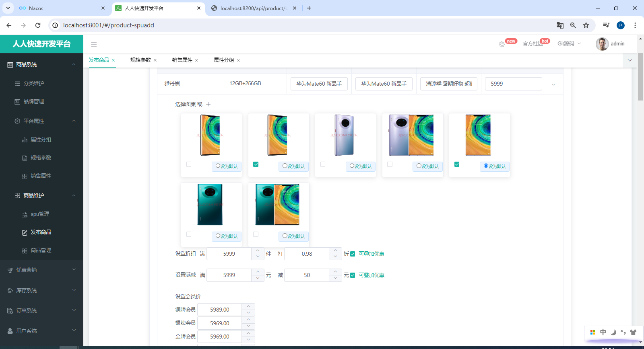Click the 人人快速开发平台 logo title

[x=41, y=44]
